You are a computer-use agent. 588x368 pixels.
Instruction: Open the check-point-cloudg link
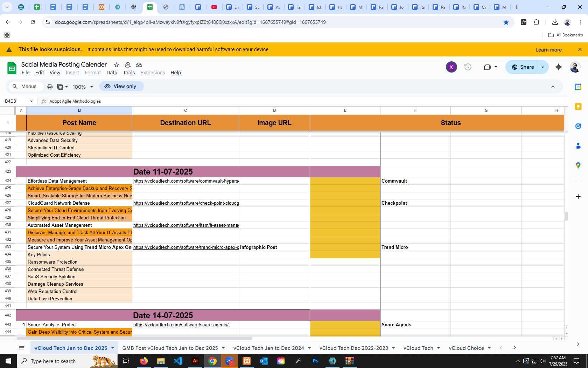pyautogui.click(x=186, y=203)
